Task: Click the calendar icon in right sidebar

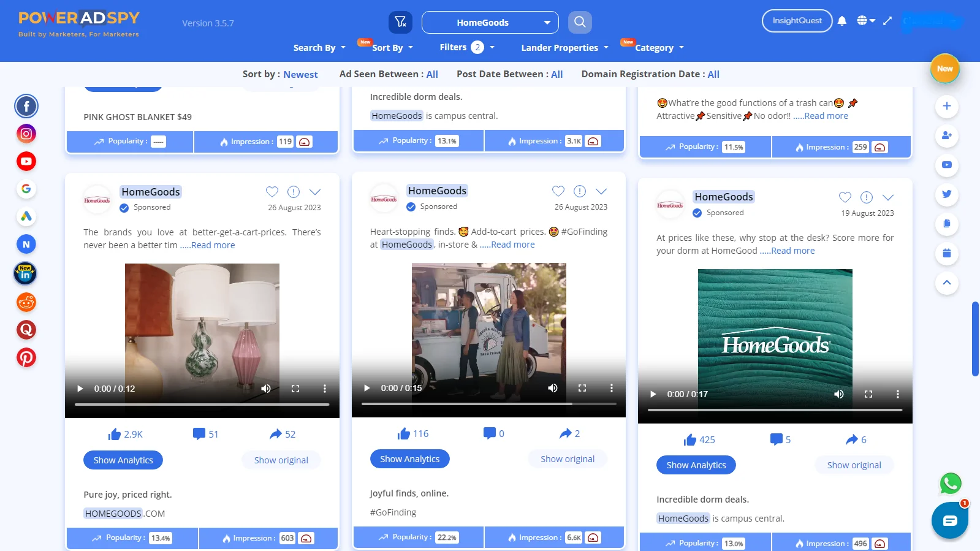Action: coord(947,253)
